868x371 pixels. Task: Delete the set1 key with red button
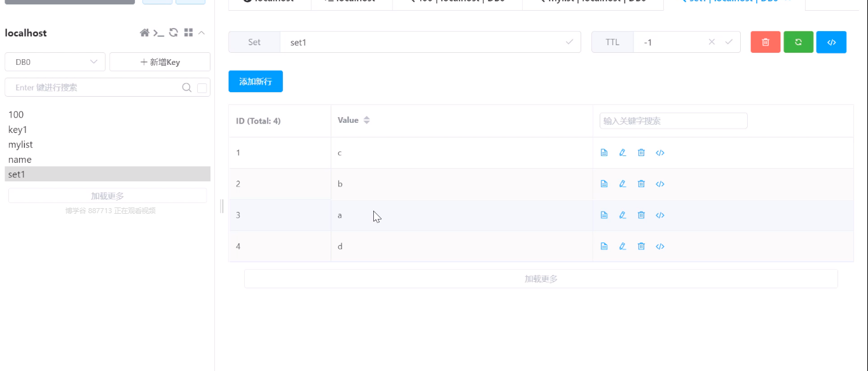click(766, 42)
